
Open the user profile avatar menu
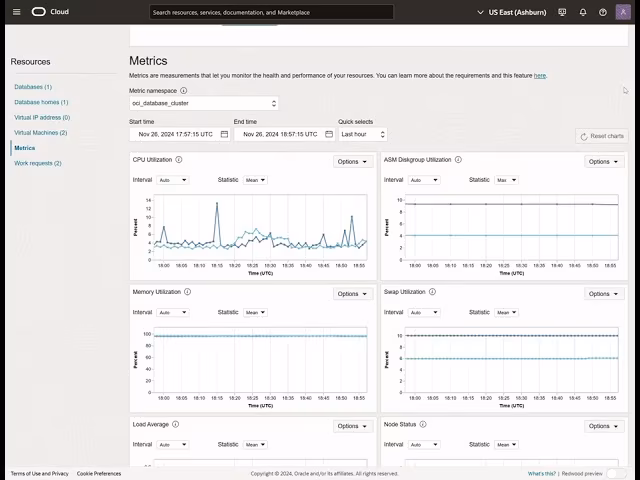(x=623, y=12)
